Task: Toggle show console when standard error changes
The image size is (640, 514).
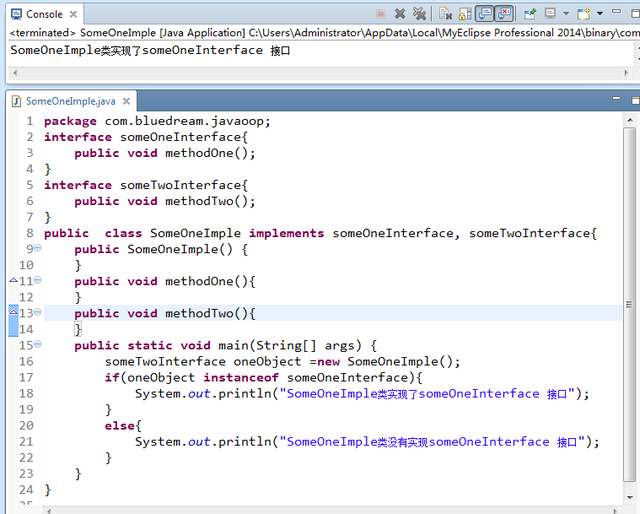Action: [504, 13]
